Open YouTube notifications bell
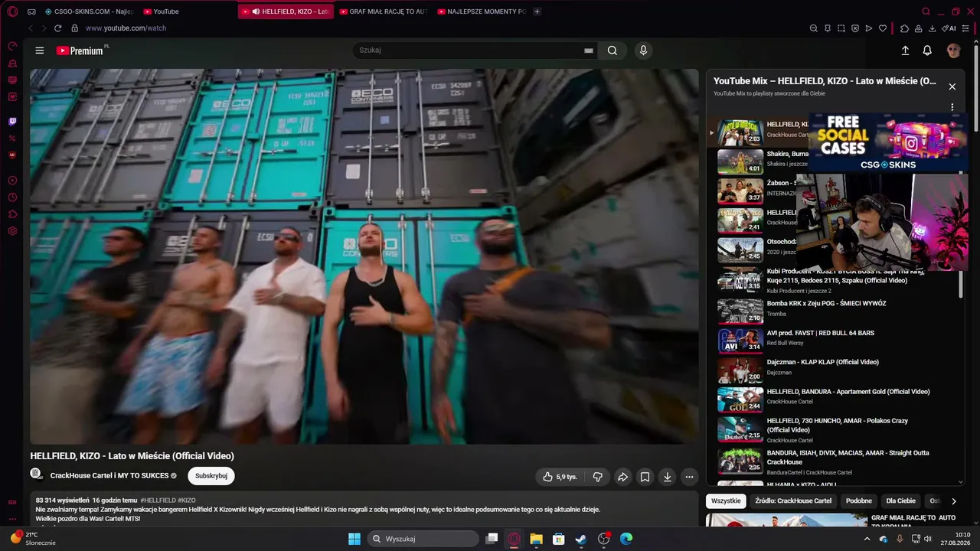The width and height of the screenshot is (980, 551). pos(927,51)
